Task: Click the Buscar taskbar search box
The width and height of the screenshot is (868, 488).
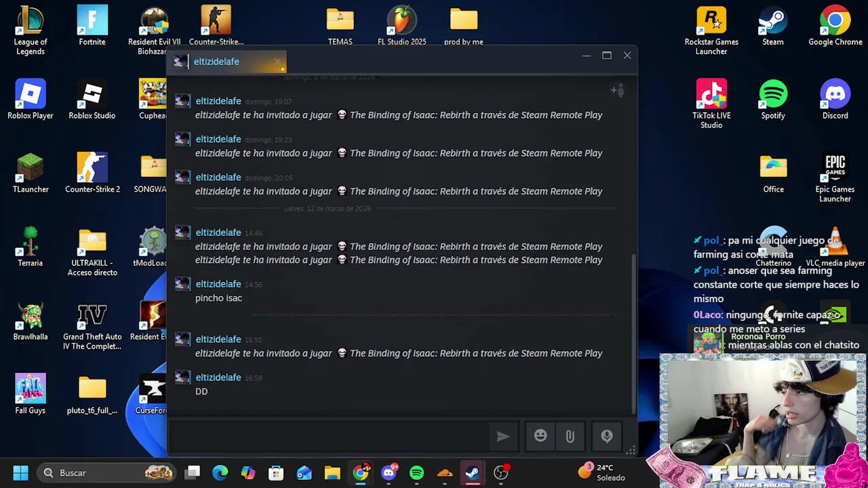Action: [x=107, y=472]
